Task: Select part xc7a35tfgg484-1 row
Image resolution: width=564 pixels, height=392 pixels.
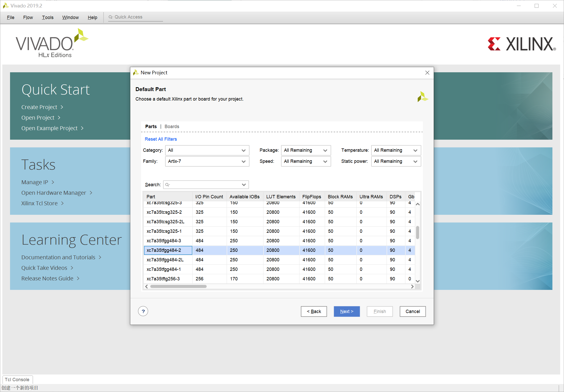Action: [164, 269]
